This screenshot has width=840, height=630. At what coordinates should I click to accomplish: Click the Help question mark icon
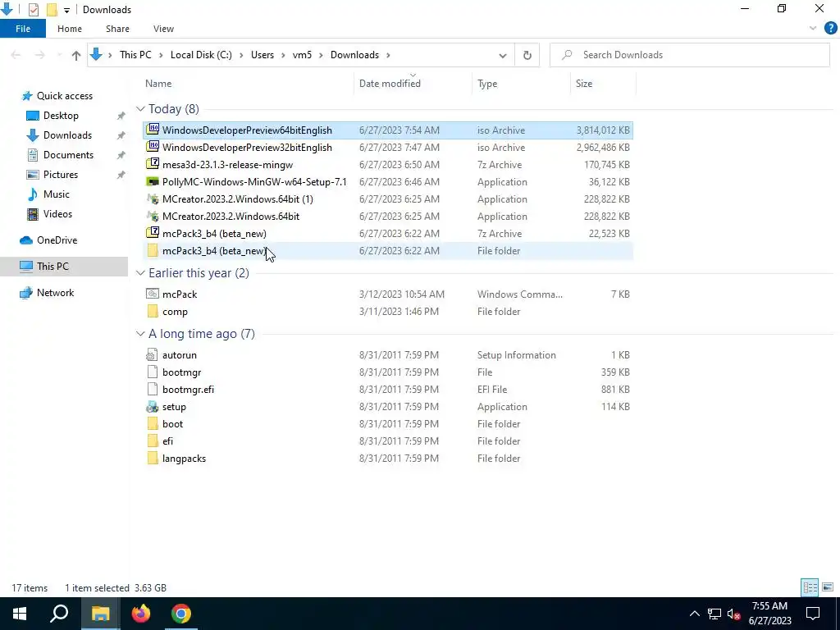pyautogui.click(x=830, y=29)
